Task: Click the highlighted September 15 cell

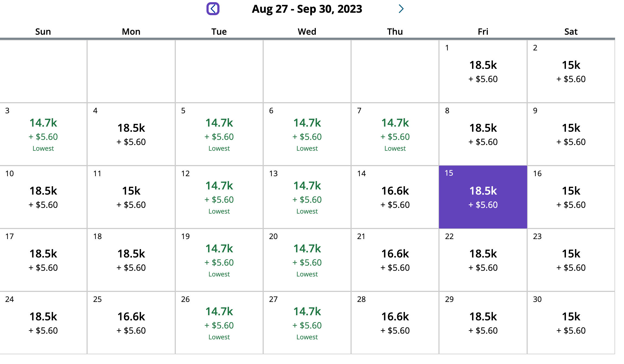Action: tap(483, 197)
